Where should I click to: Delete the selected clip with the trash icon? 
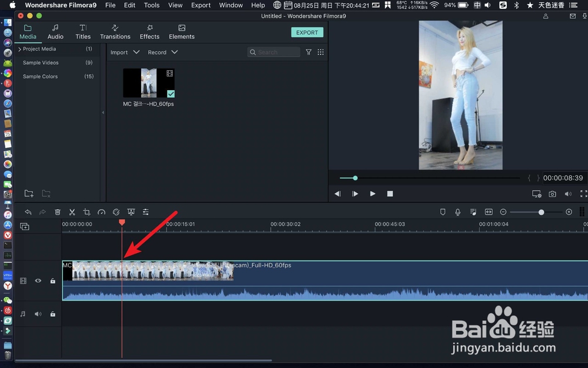(58, 212)
